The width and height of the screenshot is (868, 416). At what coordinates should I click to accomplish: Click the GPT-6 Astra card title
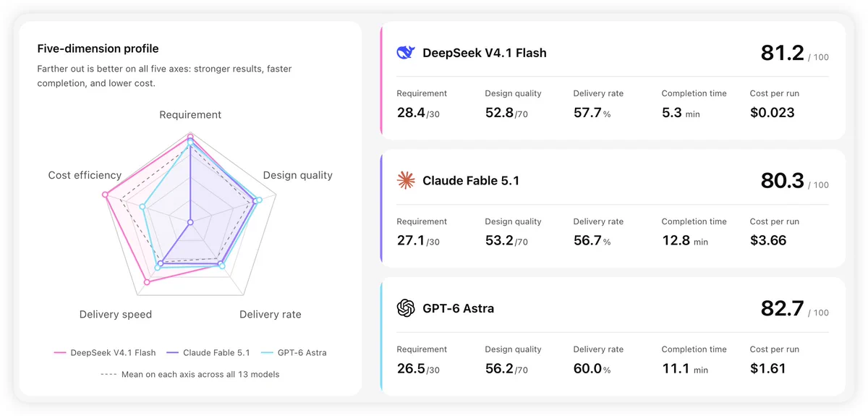(459, 309)
